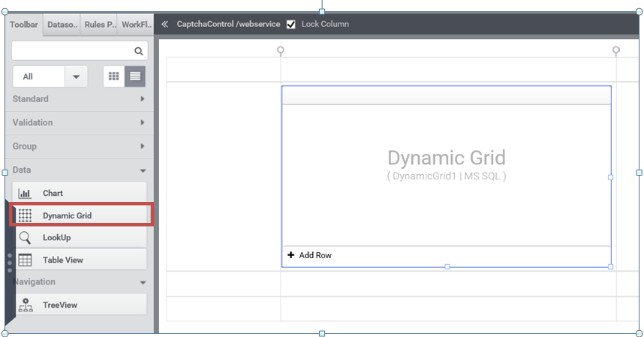
Task: Collapse the Navigation section
Action: tap(80, 282)
